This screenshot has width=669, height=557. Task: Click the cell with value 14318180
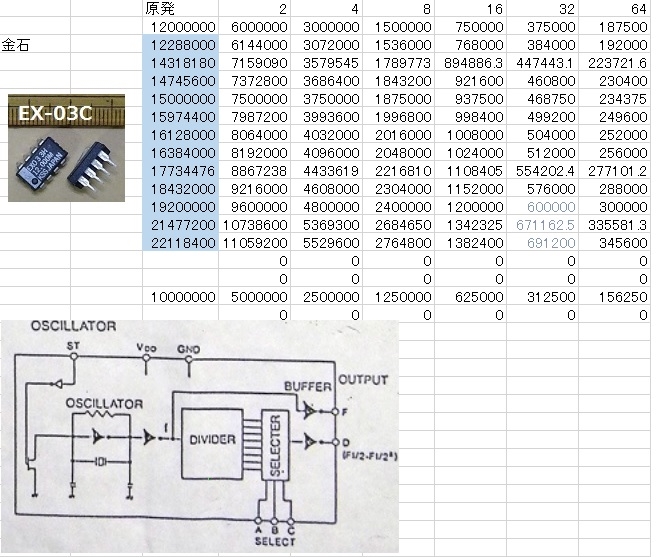coord(180,63)
